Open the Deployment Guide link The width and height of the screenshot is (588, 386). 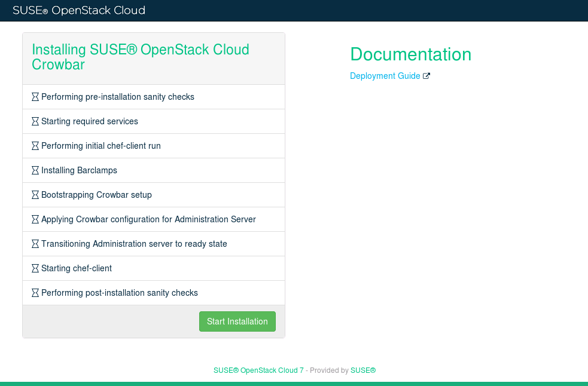[385, 76]
